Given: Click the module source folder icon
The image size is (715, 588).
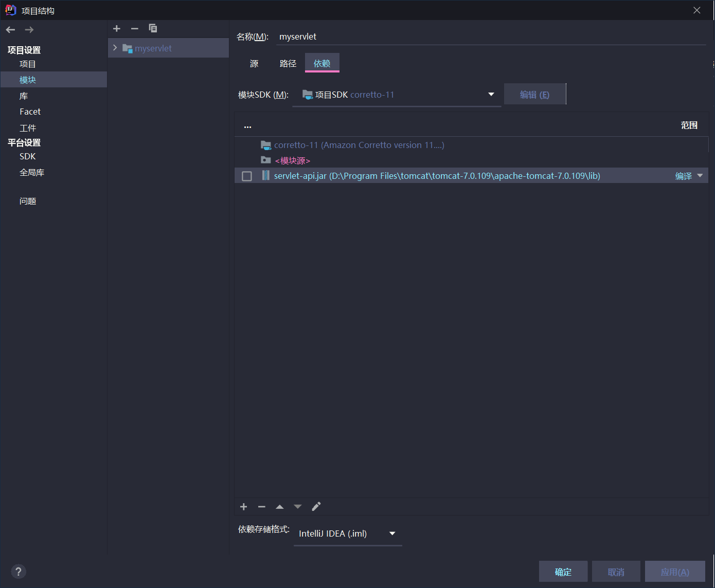Looking at the screenshot, I should coord(265,160).
